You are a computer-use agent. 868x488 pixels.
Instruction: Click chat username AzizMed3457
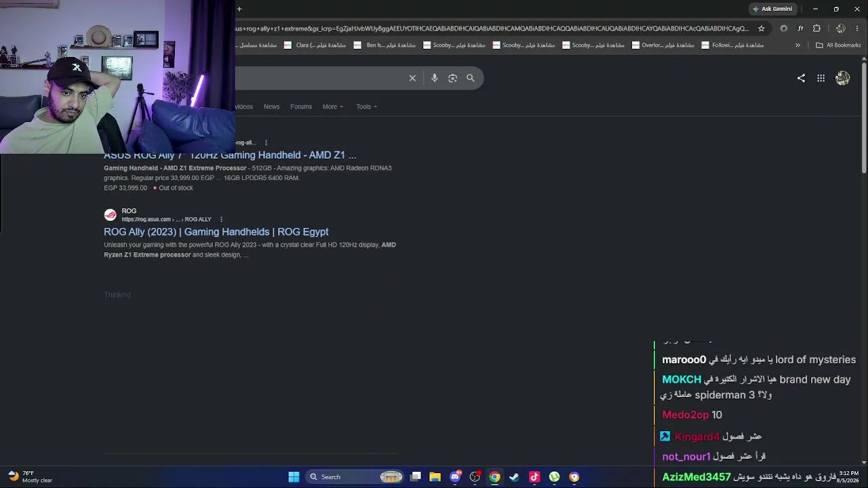(x=696, y=477)
